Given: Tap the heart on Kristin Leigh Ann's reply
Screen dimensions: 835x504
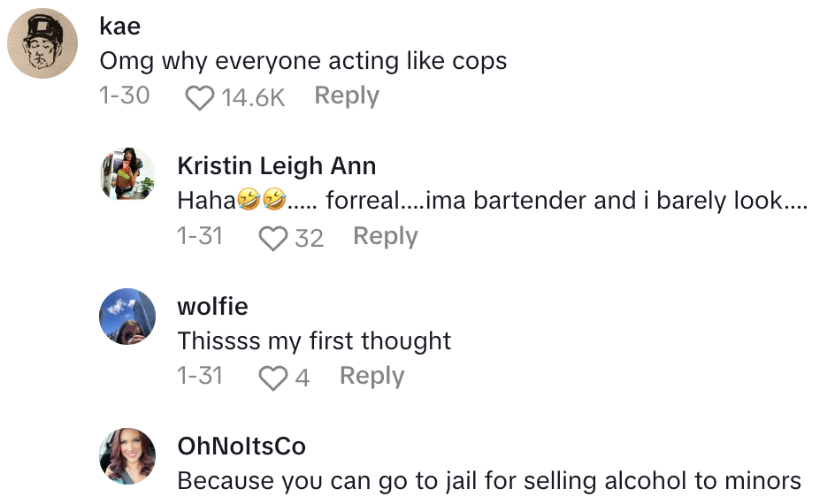Looking at the screenshot, I should point(273,238).
